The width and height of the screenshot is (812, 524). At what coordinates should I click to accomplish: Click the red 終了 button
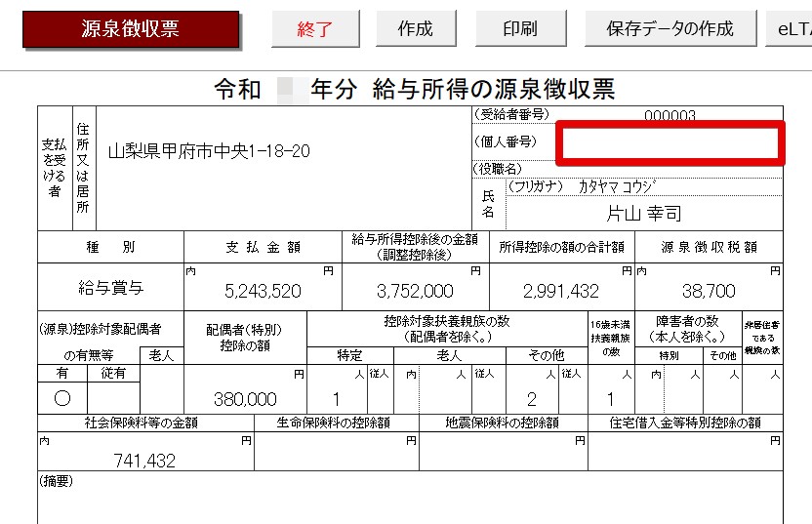[x=315, y=29]
